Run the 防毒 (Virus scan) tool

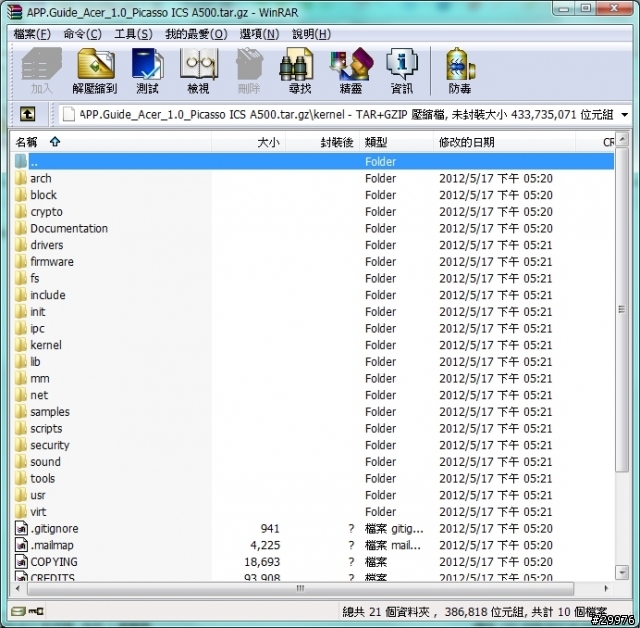(460, 71)
